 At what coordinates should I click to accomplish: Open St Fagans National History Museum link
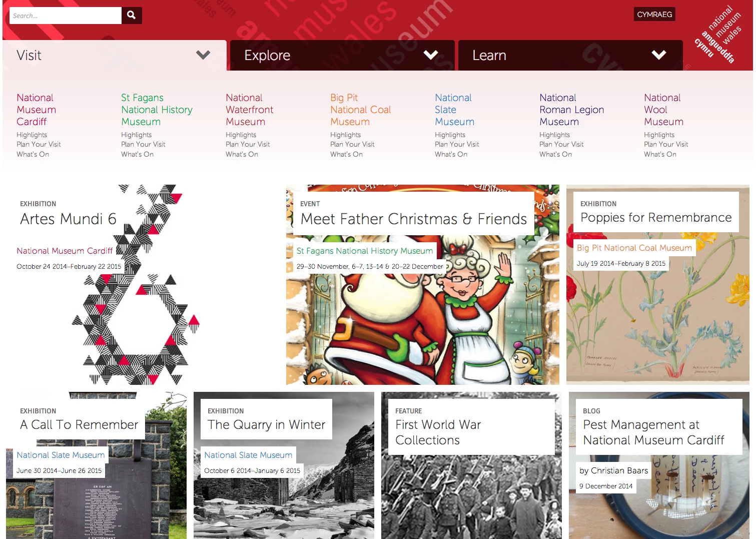pos(157,110)
